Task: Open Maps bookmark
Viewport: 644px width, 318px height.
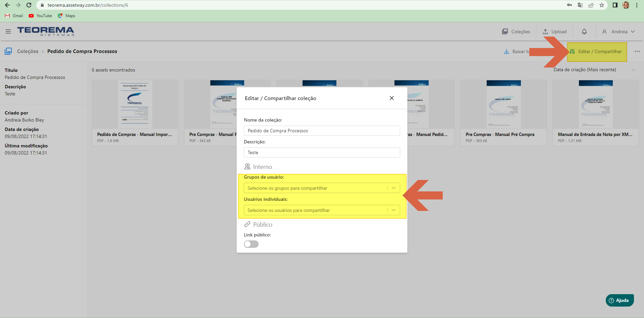Action: [66, 16]
